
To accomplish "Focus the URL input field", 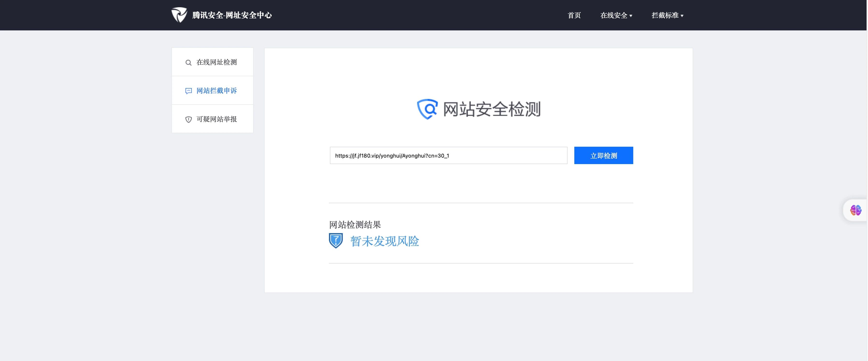I will coord(448,156).
